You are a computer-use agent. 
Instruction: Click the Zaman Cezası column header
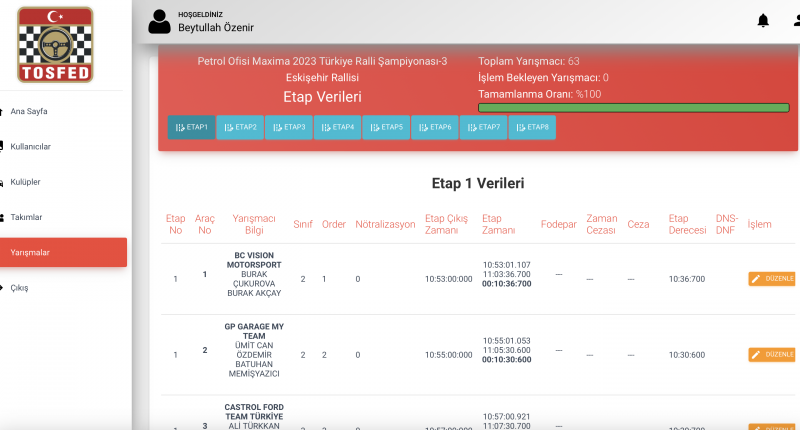point(602,224)
